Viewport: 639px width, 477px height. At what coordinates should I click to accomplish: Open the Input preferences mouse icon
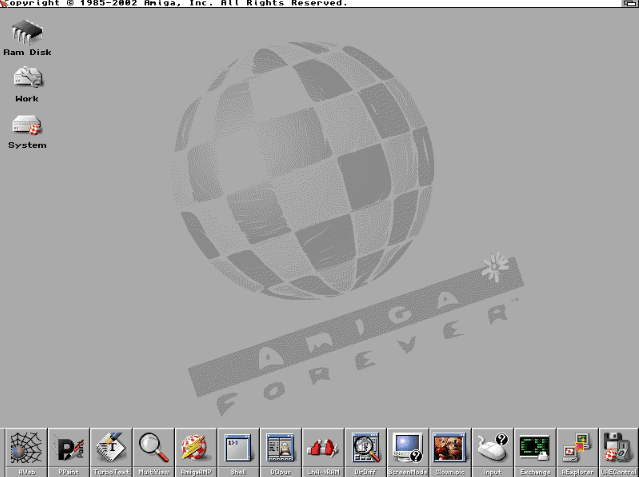coord(493,452)
